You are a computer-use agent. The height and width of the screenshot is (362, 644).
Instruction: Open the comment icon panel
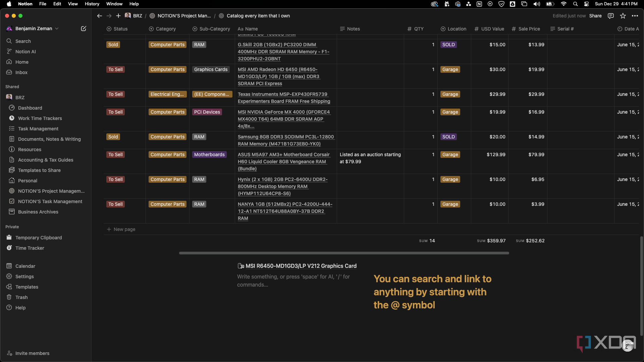tap(611, 16)
